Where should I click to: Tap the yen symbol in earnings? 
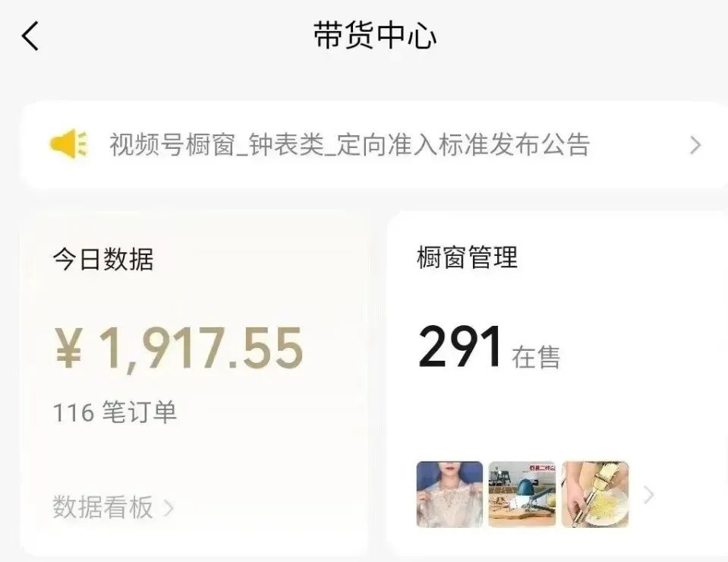click(x=69, y=348)
